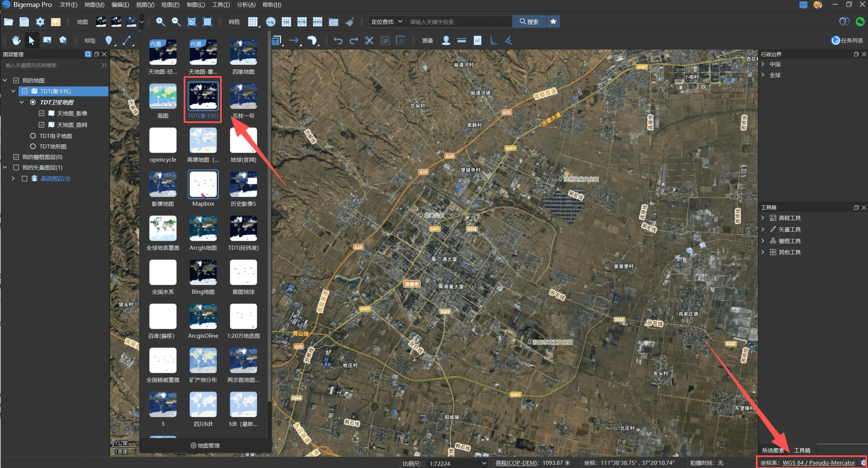Click the keyword search input field
The image size is (868, 468).
[460, 22]
